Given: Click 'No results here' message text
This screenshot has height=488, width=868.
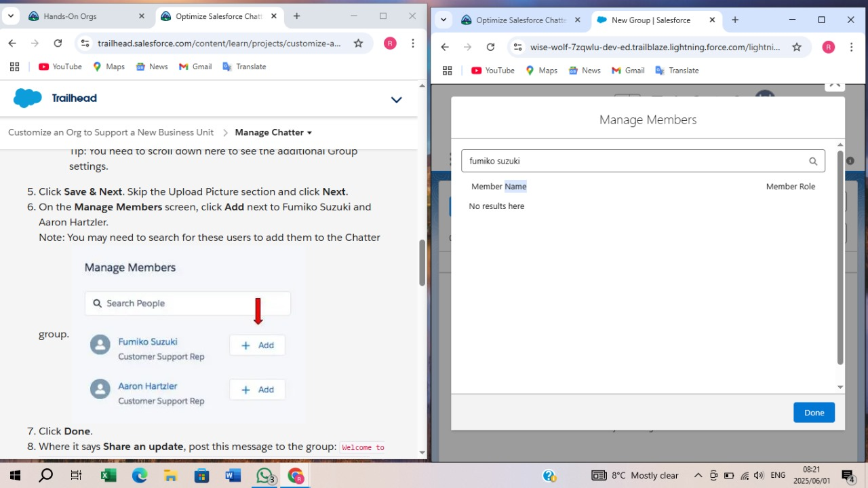Looking at the screenshot, I should click(496, 206).
